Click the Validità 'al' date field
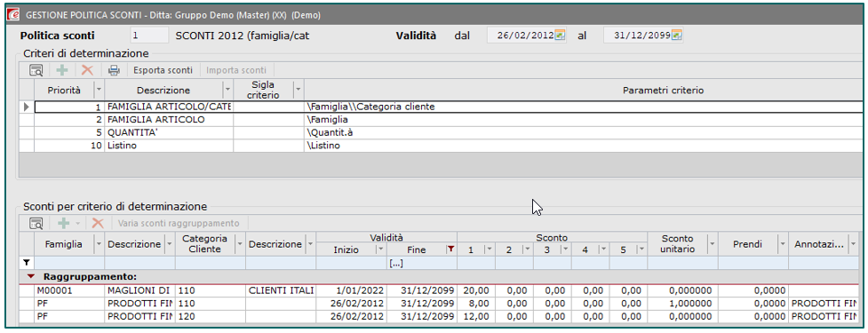The image size is (868, 333). coord(643,36)
